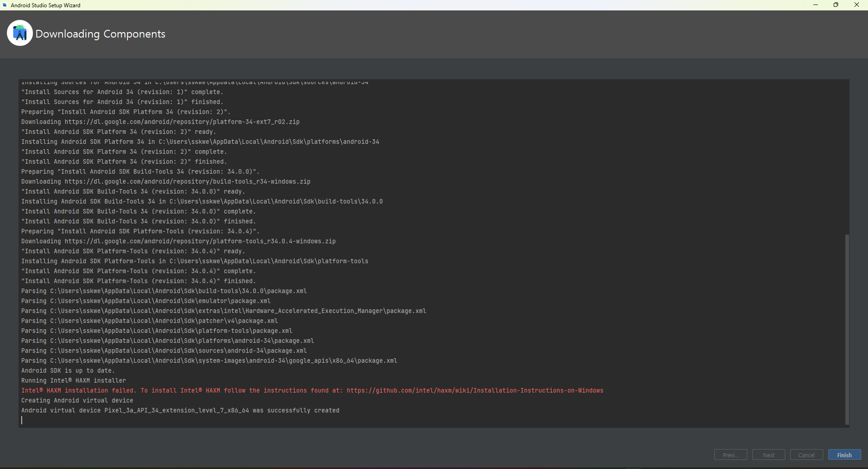Minimize the Setup Wizard window
Image resolution: width=868 pixels, height=469 pixels.
816,5
